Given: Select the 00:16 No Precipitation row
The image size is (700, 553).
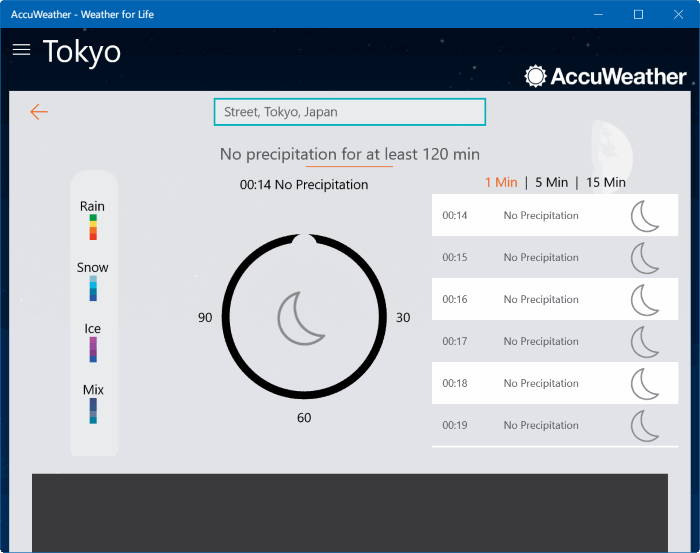Looking at the screenshot, I should point(555,299).
